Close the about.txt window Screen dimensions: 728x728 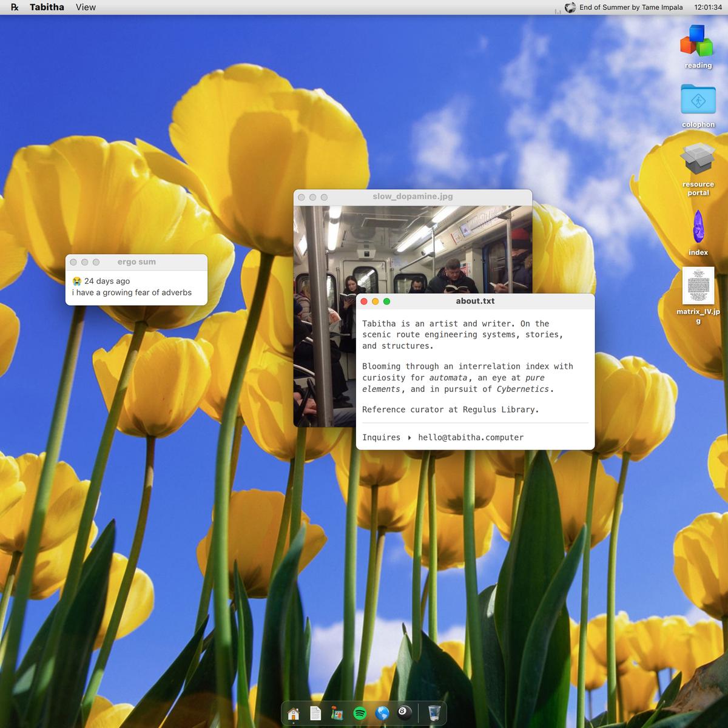point(365,302)
